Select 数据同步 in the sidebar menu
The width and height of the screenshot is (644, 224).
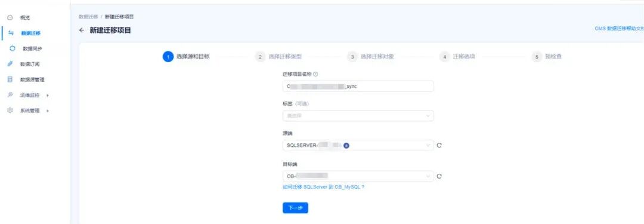[32, 48]
